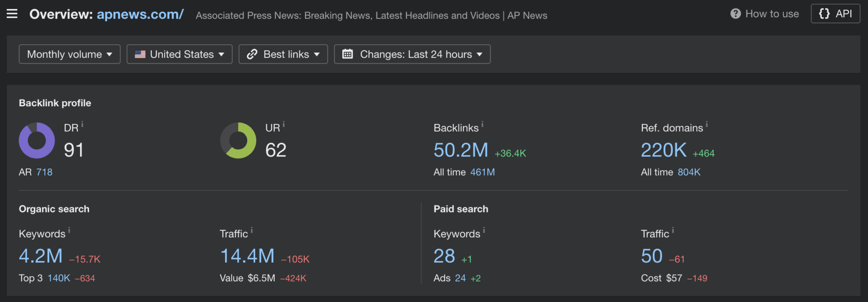The image size is (868, 302).
Task: Click the –15.7K keywords change
Action: click(85, 260)
